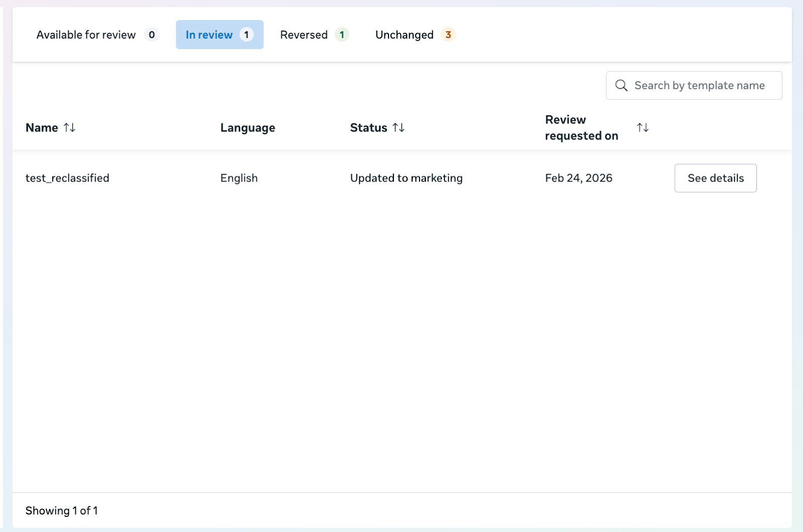
Task: Open the Available for review tab
Action: (x=86, y=35)
